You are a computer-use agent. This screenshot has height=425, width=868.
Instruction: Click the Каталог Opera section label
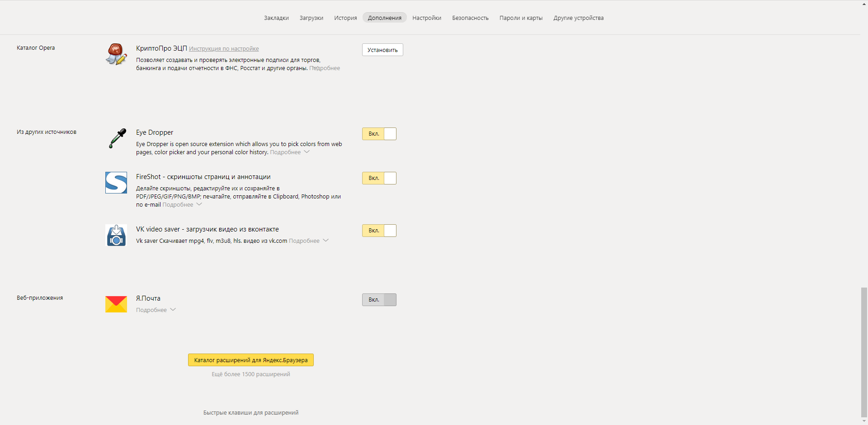36,48
